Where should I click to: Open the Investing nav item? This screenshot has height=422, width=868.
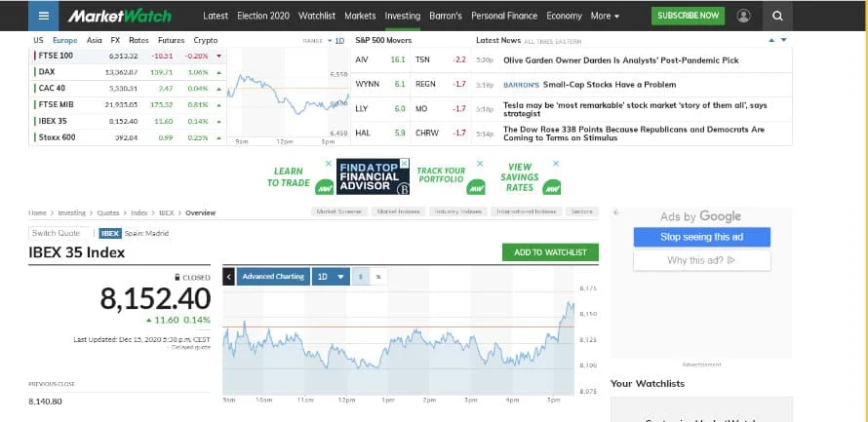point(403,16)
